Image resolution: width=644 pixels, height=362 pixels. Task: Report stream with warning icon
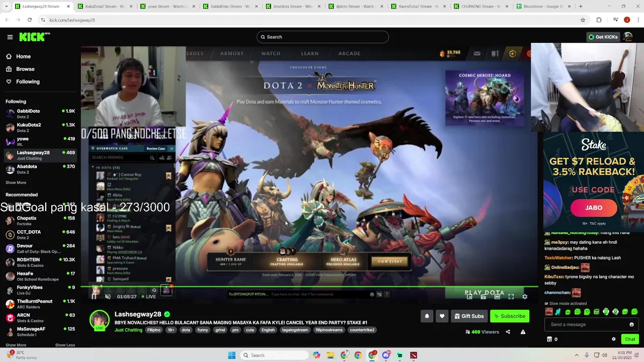click(x=523, y=332)
